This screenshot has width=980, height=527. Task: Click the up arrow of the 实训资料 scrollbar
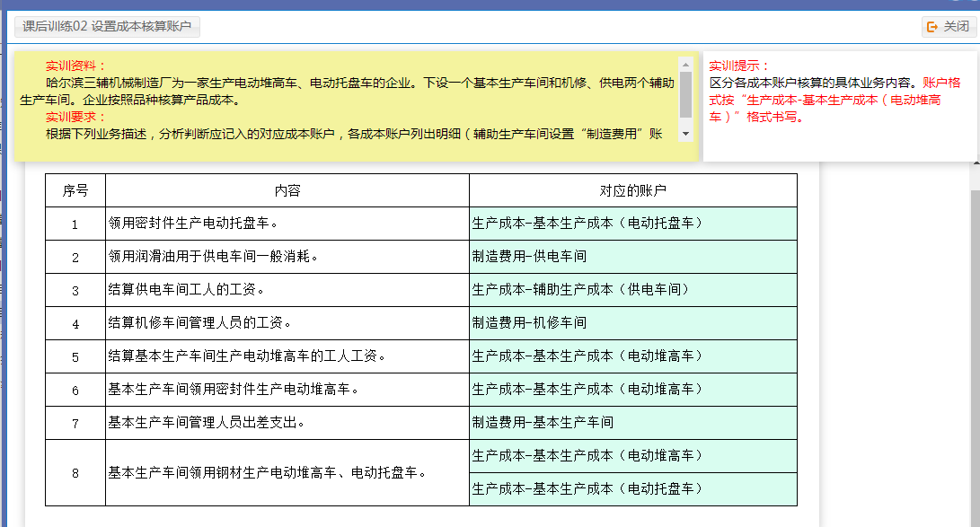coord(685,65)
